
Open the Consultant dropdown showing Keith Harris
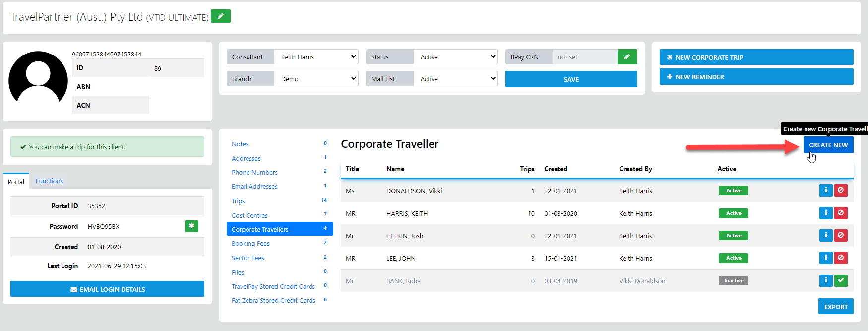point(316,57)
